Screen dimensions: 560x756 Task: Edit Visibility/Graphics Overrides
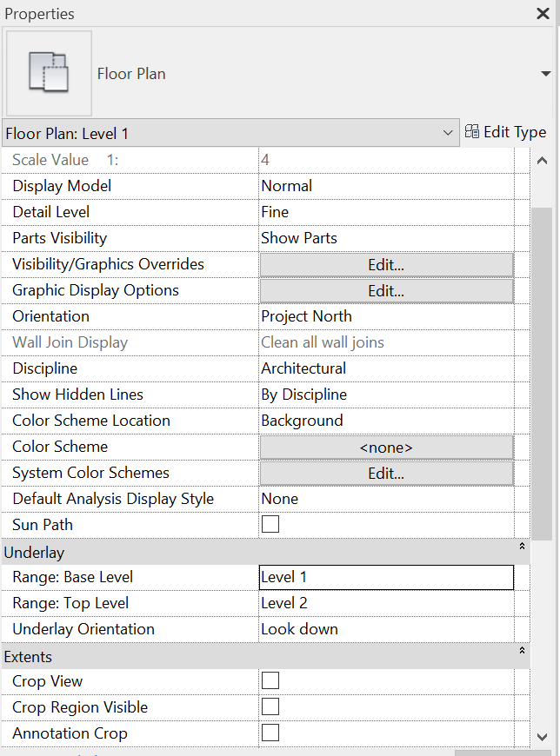(385, 263)
